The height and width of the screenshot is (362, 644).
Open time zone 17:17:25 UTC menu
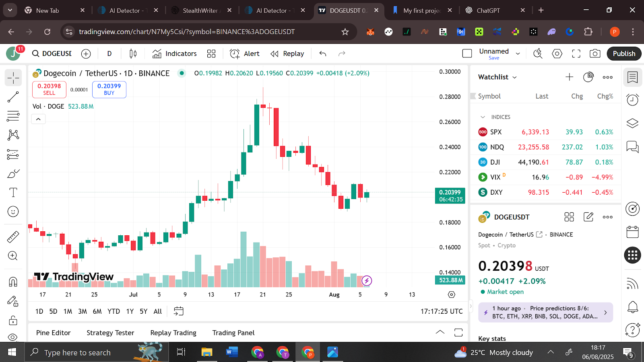click(x=442, y=311)
